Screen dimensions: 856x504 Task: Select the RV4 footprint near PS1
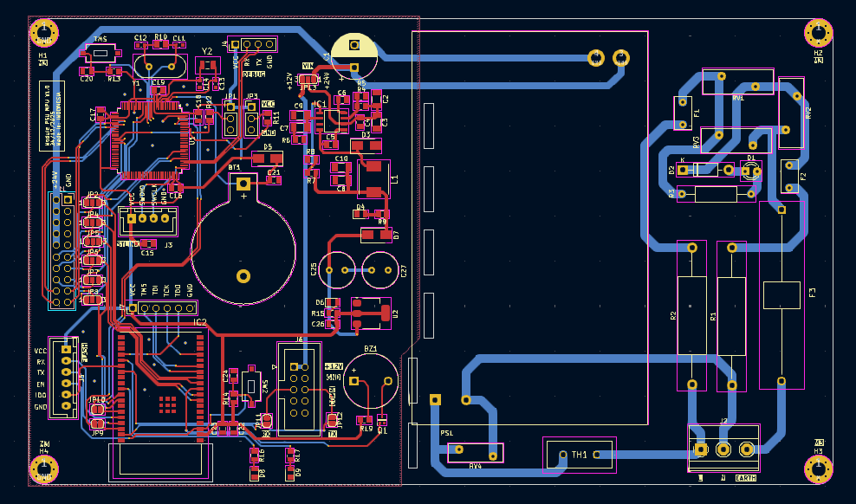[x=476, y=453]
